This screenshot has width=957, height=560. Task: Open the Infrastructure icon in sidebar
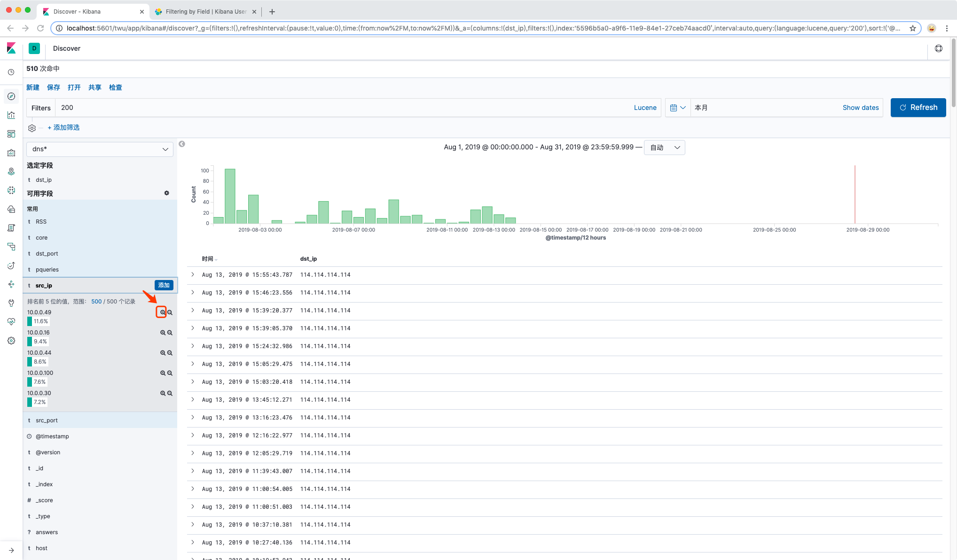[x=11, y=209]
